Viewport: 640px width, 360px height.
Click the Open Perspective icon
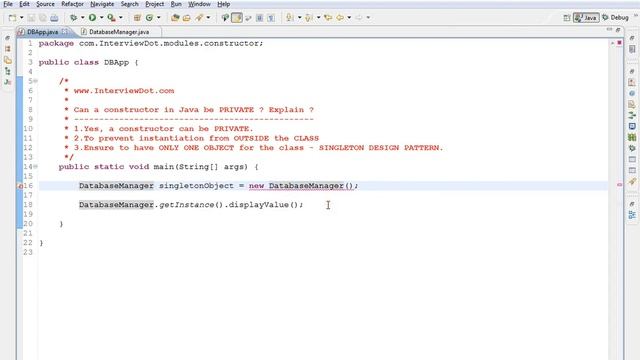[x=567, y=18]
